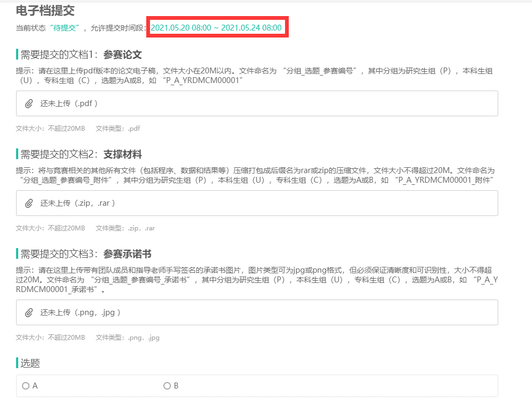This screenshot has width=532, height=411.
Task: Click the paperclip icon for 参赛论文 upload
Action: point(29,103)
